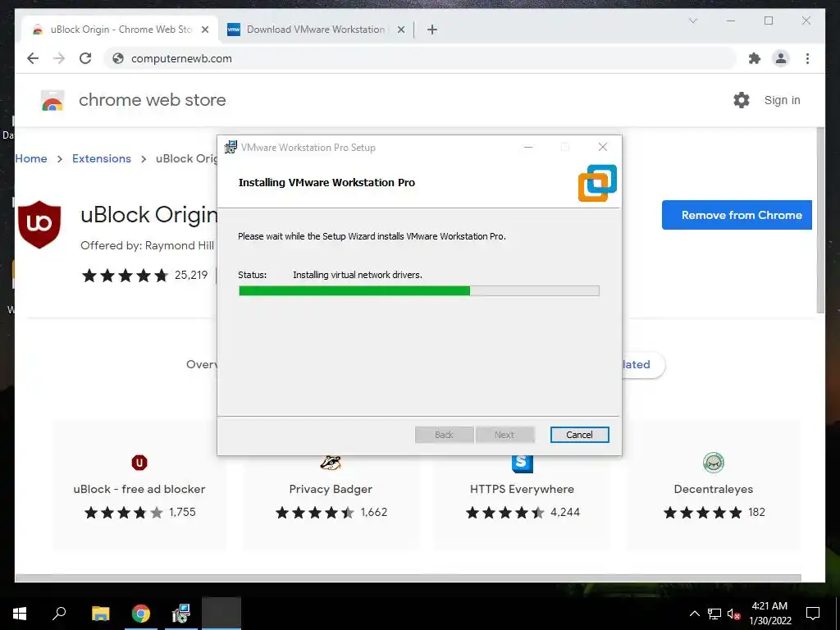Click the Chrome back arrow

[x=33, y=58]
